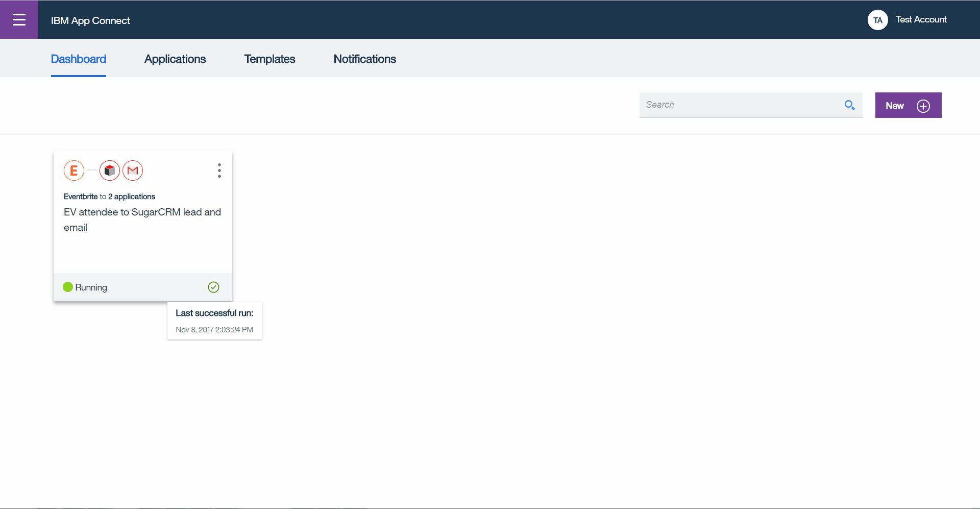Image resolution: width=980 pixels, height=509 pixels.
Task: Select the Dashboard tab
Action: click(78, 59)
